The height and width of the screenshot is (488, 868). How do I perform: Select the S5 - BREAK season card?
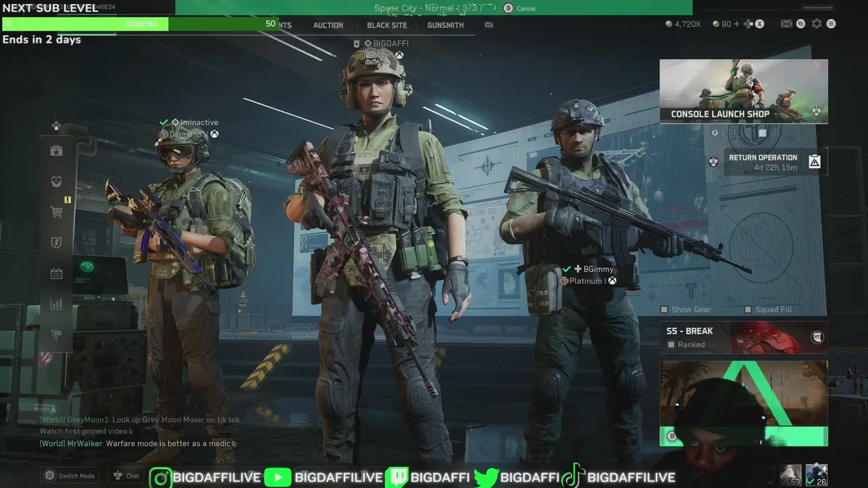[x=743, y=338]
